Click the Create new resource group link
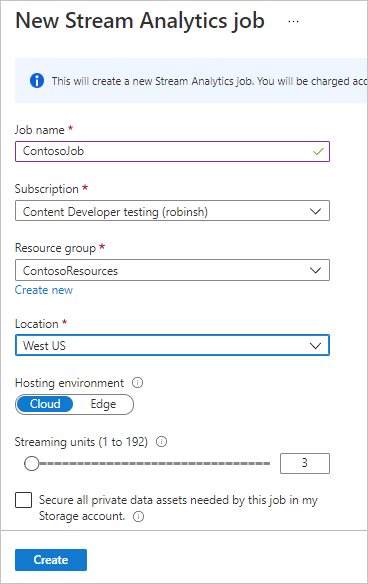Screen dimensions: 368x584 point(44,290)
